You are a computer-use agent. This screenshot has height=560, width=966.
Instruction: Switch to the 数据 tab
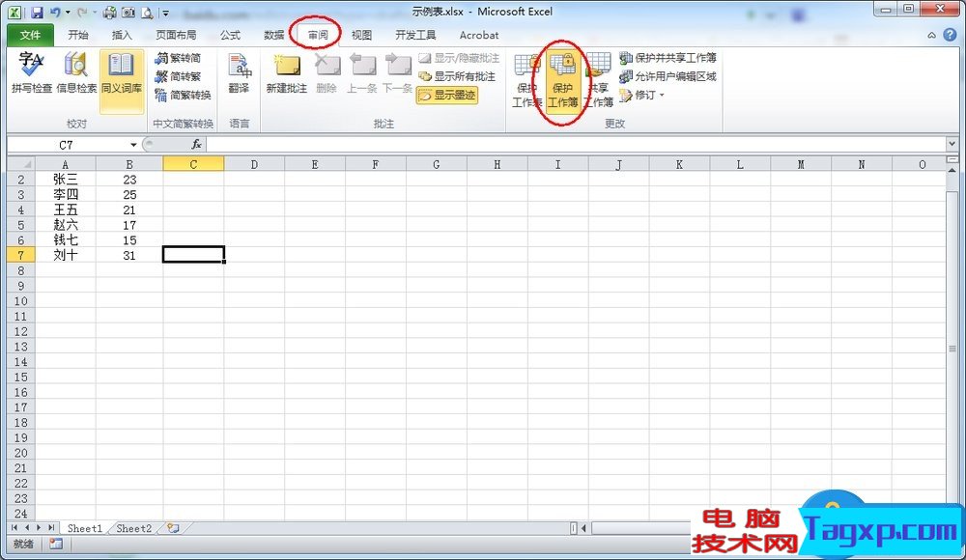pyautogui.click(x=274, y=35)
